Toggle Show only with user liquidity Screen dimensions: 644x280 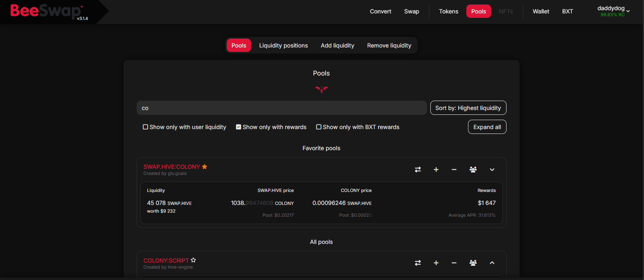(x=185, y=127)
